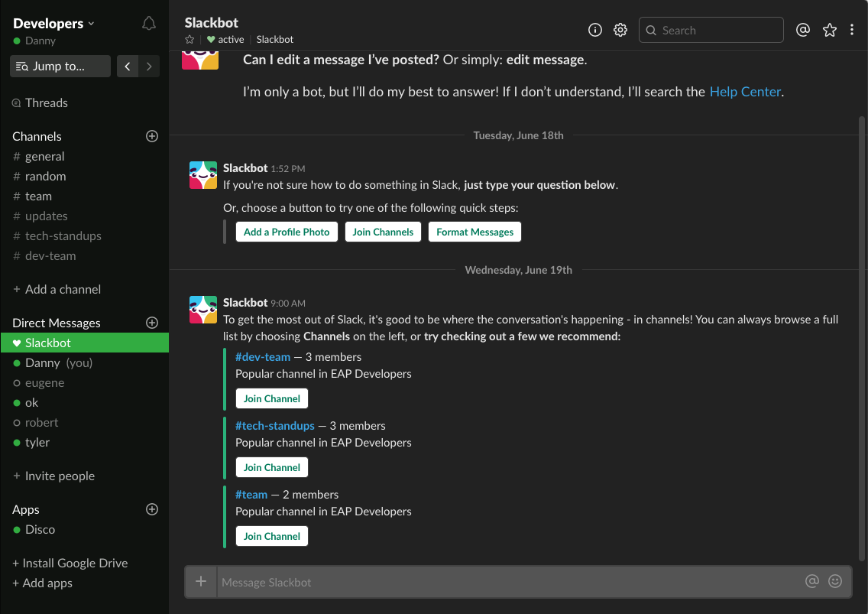Insert mention using composer @ icon
This screenshot has height=614, width=868.
point(811,581)
